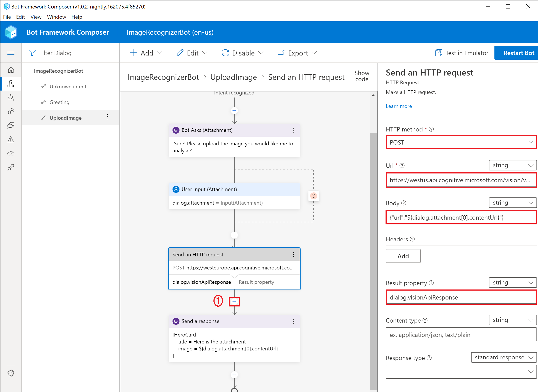The image size is (538, 392).
Task: Open the Window menu
Action: point(56,17)
